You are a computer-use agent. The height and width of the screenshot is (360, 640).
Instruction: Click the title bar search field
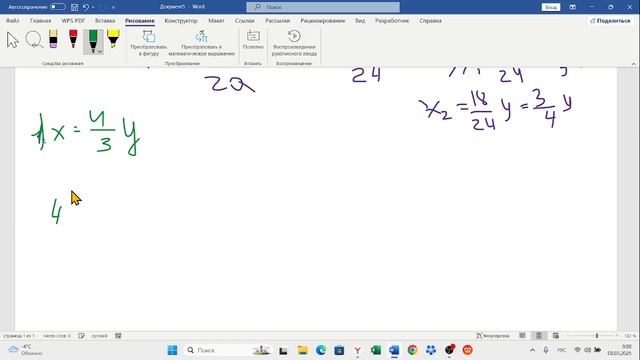(323, 7)
